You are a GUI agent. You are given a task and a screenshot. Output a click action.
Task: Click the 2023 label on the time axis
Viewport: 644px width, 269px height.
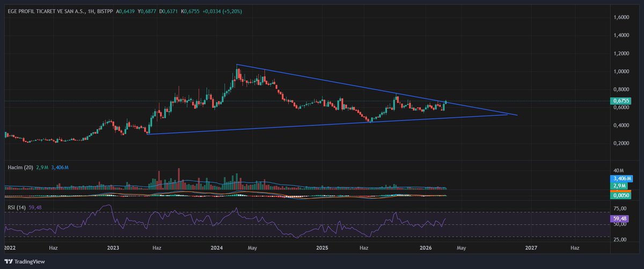pyautogui.click(x=113, y=249)
